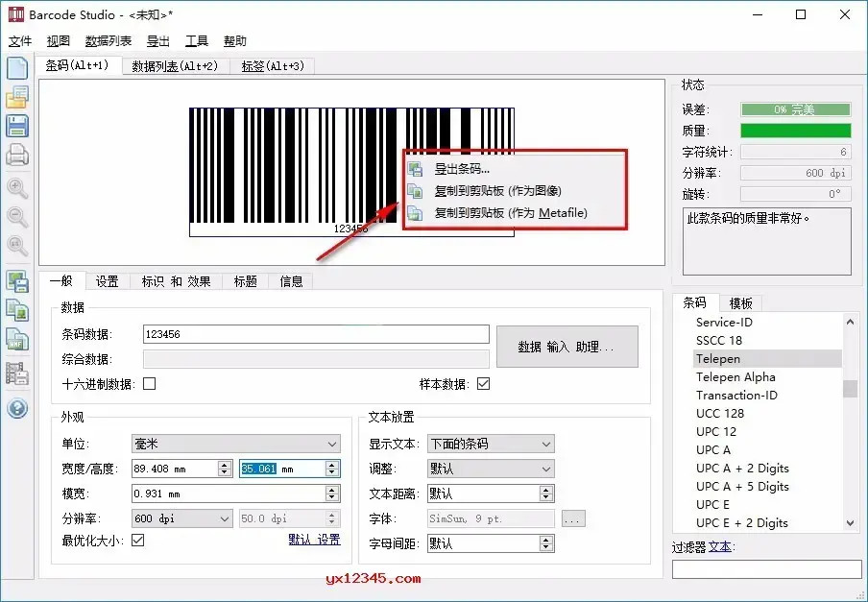Click 默认 设置 link

pos(314,540)
